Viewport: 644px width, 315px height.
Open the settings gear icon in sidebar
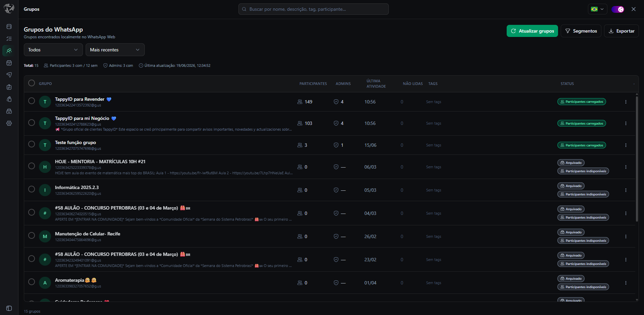9,123
